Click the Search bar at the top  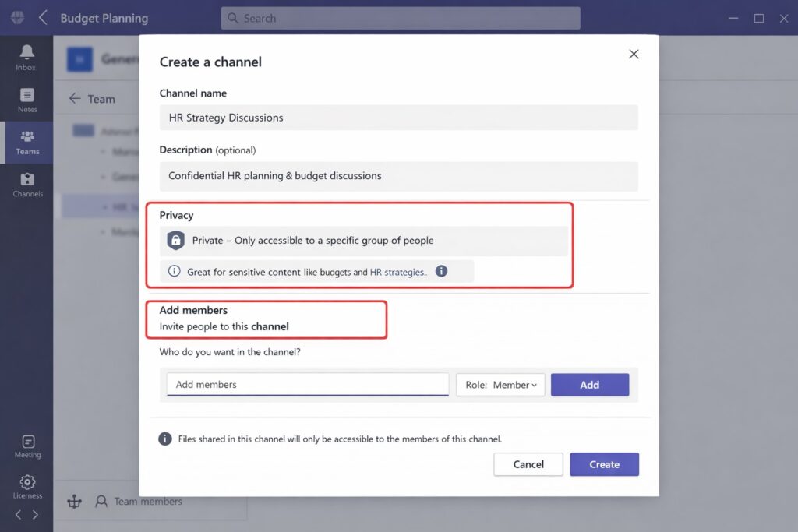coord(399,17)
